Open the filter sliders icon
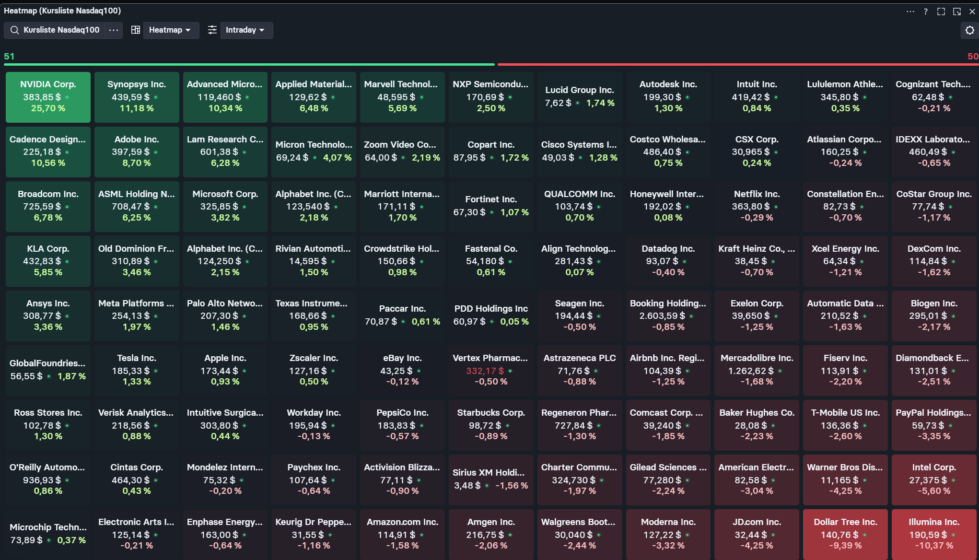Screen dimensions: 979x560 (212, 30)
